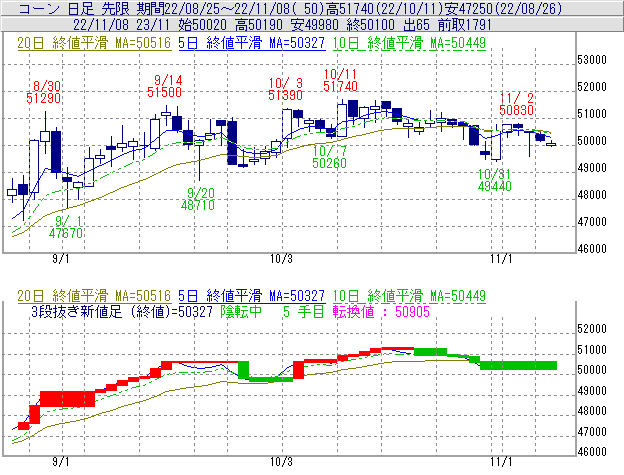Click the 11/2 50830 high label
Screen dimensions: 624x475
click(x=517, y=104)
